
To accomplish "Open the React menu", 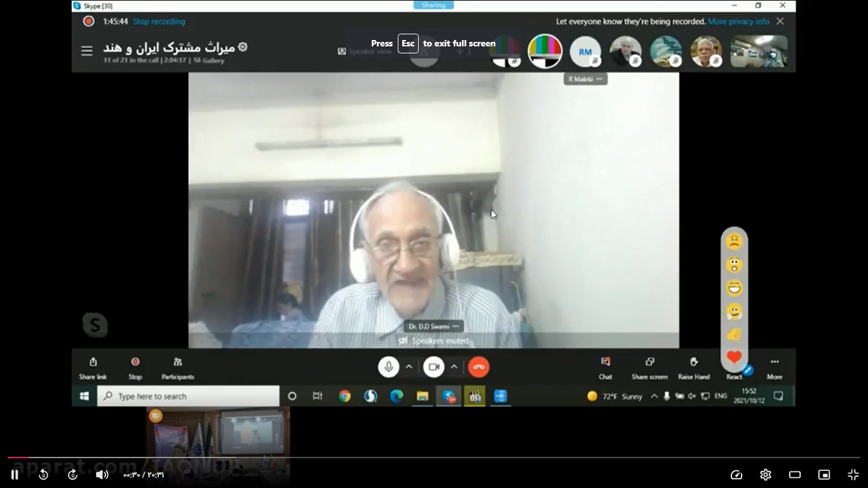I will (734, 376).
